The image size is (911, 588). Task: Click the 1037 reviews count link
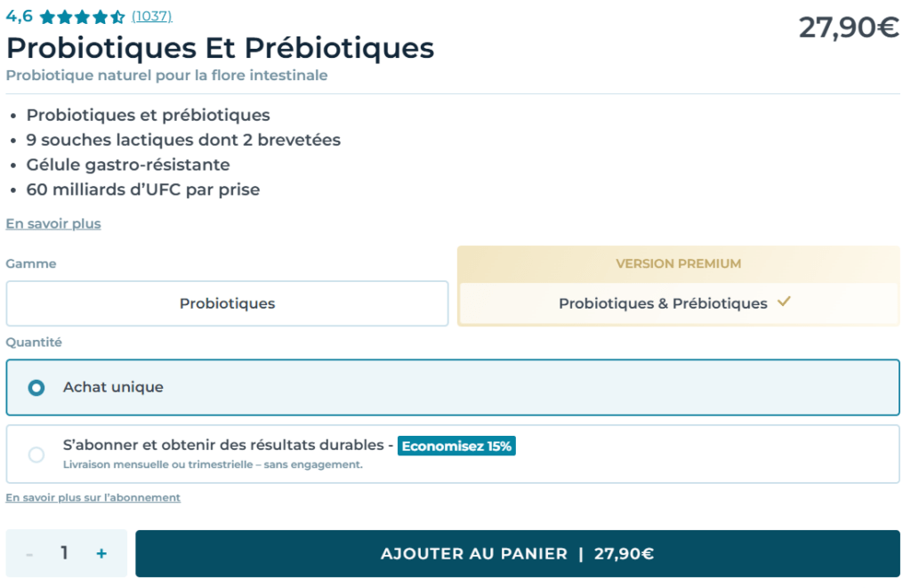click(x=151, y=15)
